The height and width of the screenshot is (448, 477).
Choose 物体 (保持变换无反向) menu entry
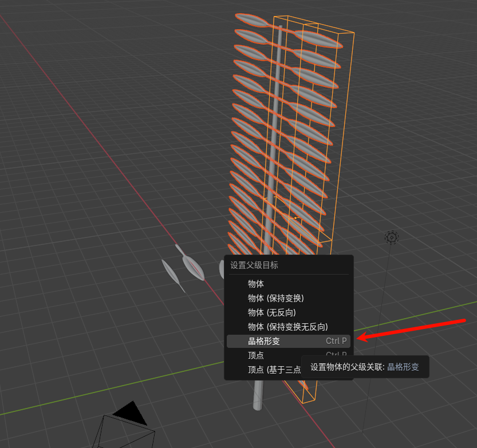[x=287, y=327]
